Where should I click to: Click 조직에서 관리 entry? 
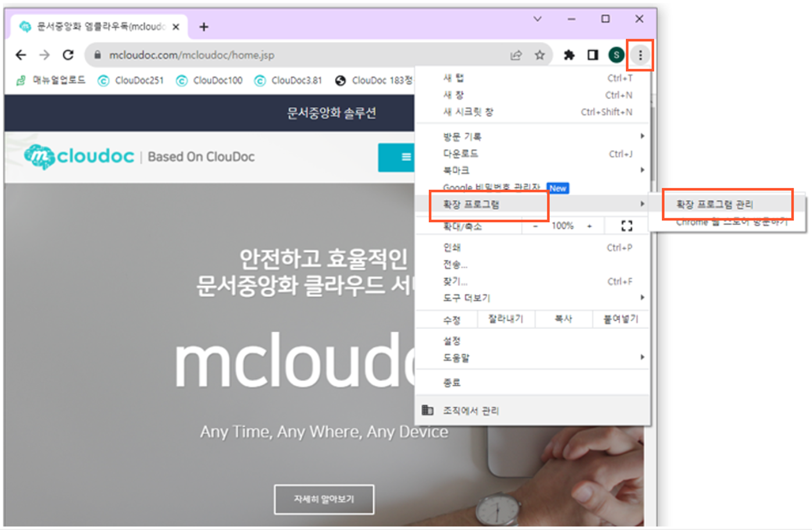coord(533,411)
